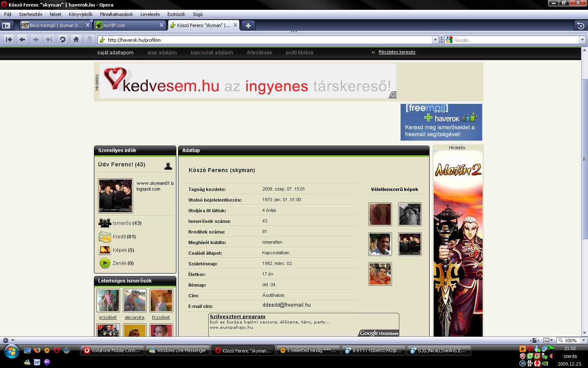Open the profil törlése page link
Screen dimensions: 588x368
[299, 53]
